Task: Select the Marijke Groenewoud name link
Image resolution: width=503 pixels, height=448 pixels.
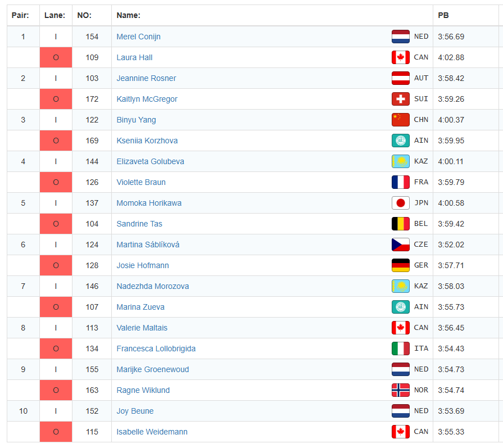Action: click(x=152, y=369)
